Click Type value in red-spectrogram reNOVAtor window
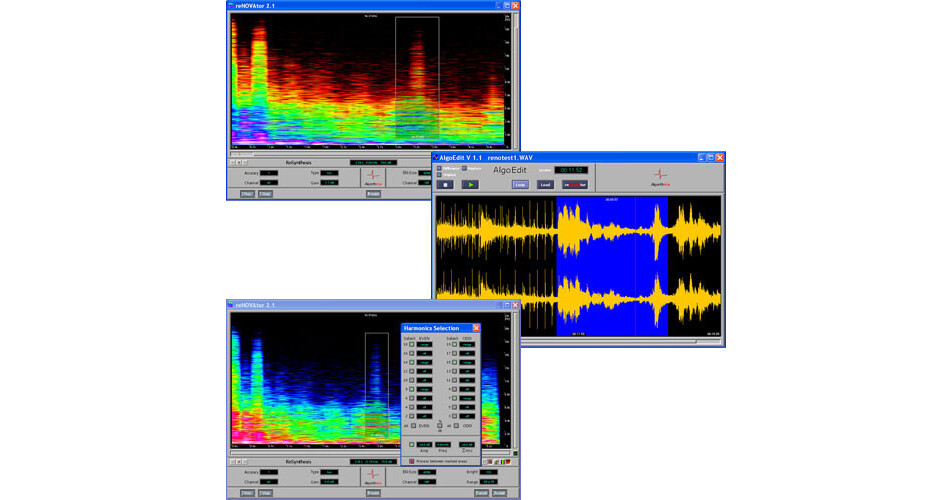 coord(329,173)
